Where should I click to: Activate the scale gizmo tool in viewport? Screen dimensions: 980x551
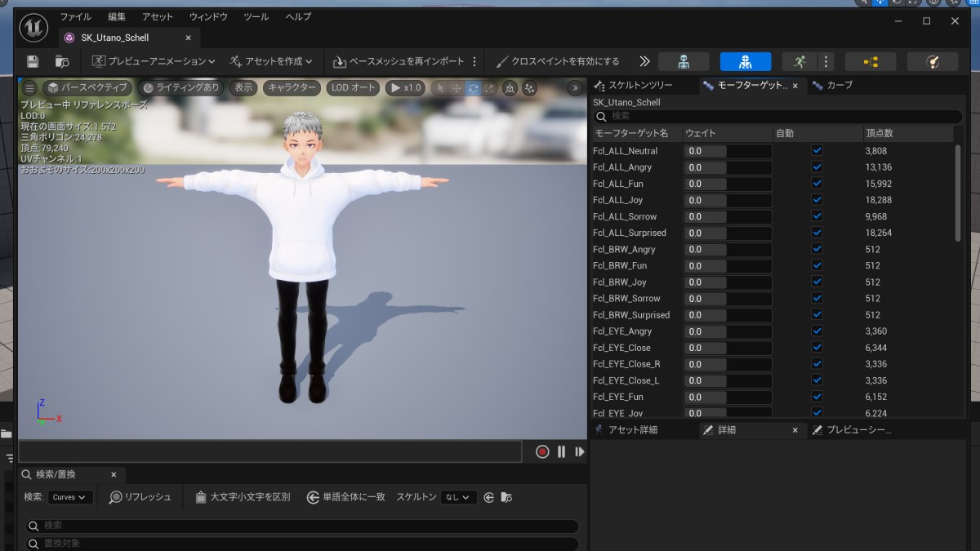click(x=489, y=88)
